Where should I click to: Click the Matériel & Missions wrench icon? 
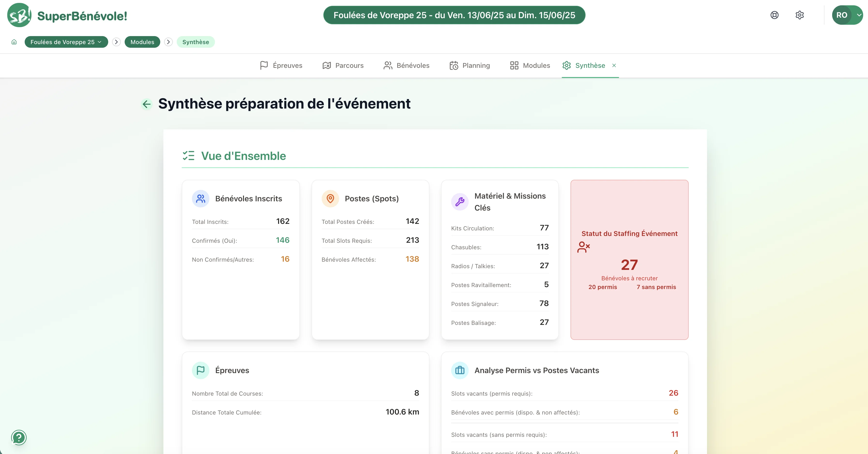coord(460,202)
